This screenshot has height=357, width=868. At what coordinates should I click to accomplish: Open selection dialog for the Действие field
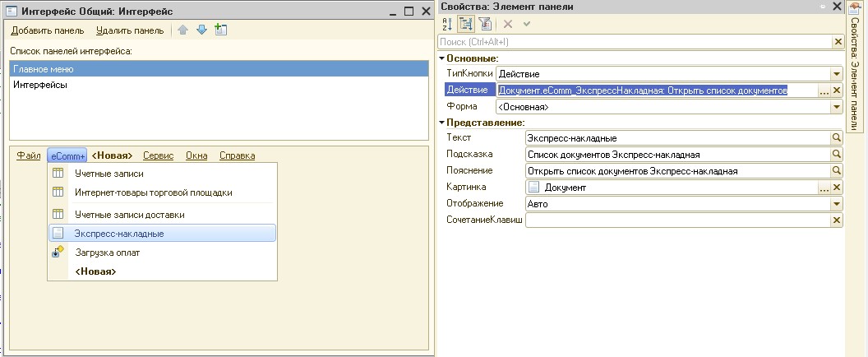(x=824, y=90)
